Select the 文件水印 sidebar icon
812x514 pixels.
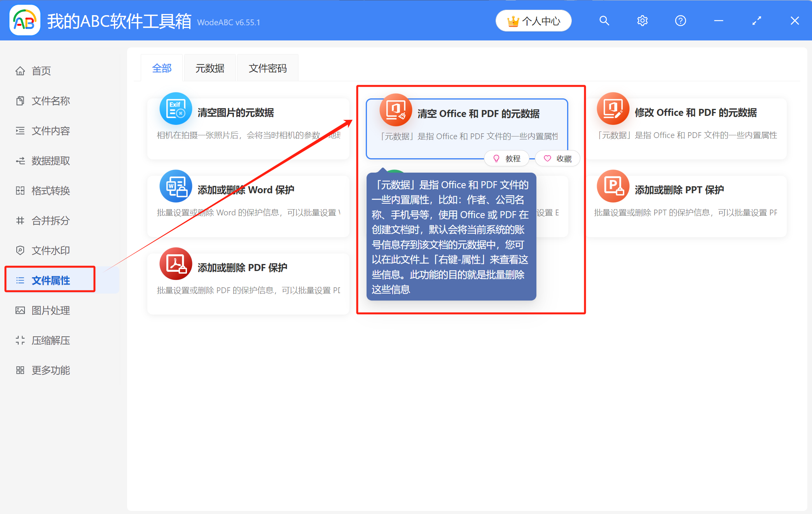(x=20, y=250)
